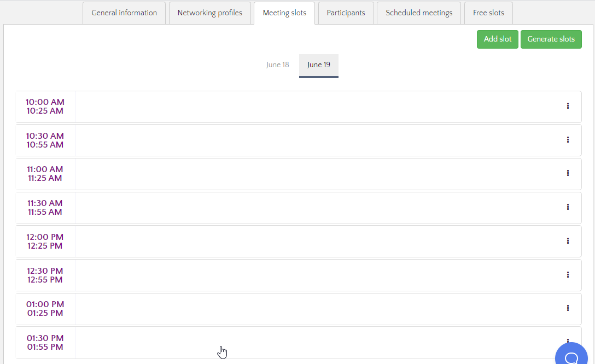Click the Add slot button
595x364 pixels.
(497, 39)
